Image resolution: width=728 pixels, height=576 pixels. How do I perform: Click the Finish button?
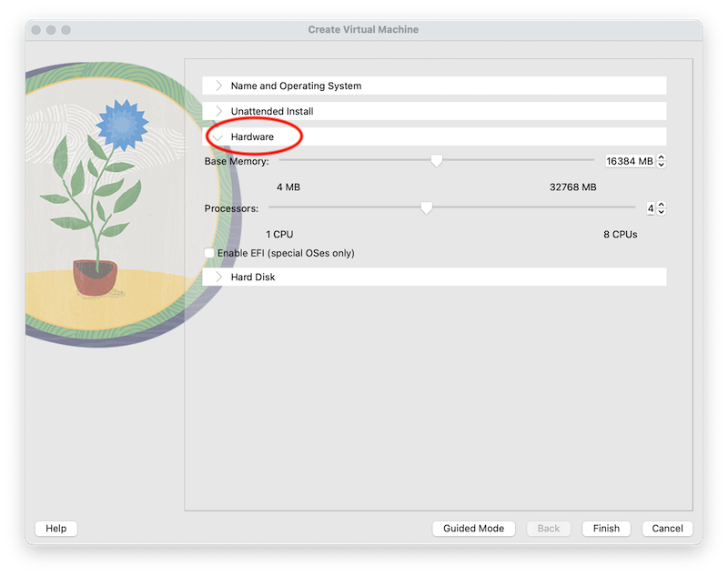[606, 528]
